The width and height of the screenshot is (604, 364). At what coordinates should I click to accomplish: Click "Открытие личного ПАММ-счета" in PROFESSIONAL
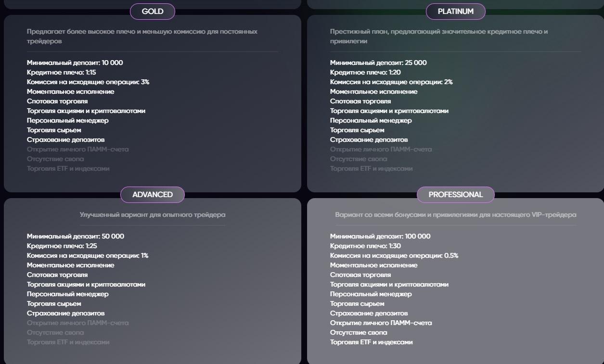pos(381,323)
